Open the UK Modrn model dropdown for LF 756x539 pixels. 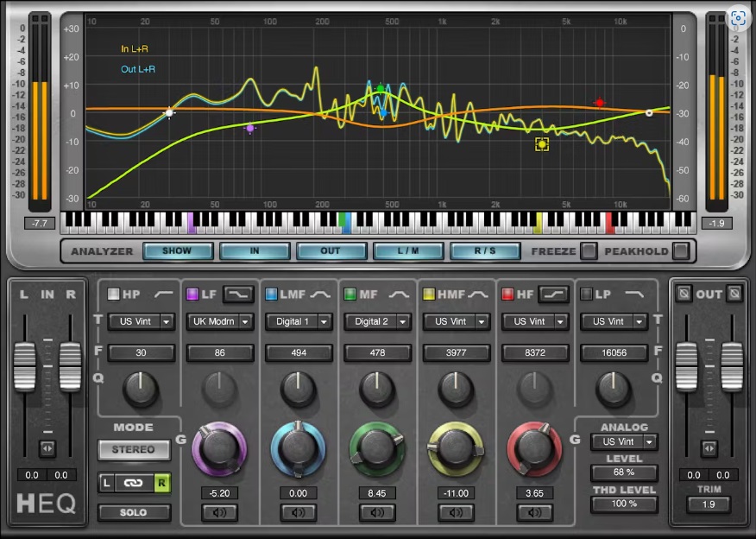pos(219,322)
